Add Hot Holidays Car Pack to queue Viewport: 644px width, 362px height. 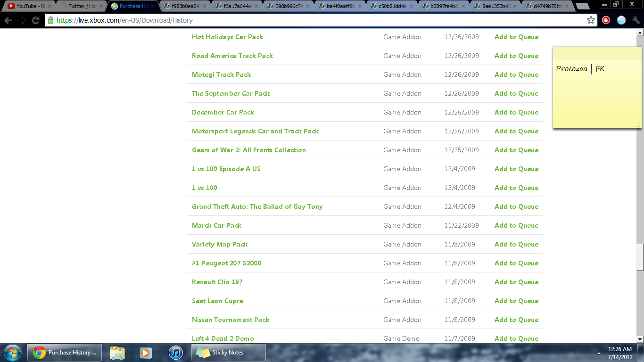pyautogui.click(x=516, y=37)
